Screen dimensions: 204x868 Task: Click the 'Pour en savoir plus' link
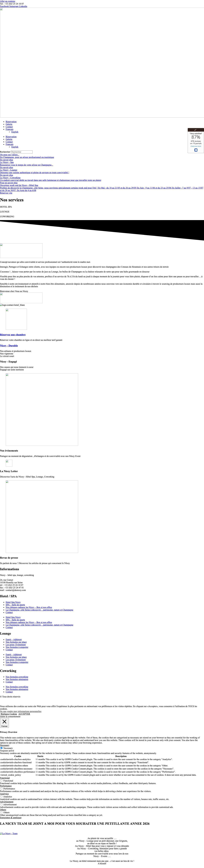(x=9, y=183)
